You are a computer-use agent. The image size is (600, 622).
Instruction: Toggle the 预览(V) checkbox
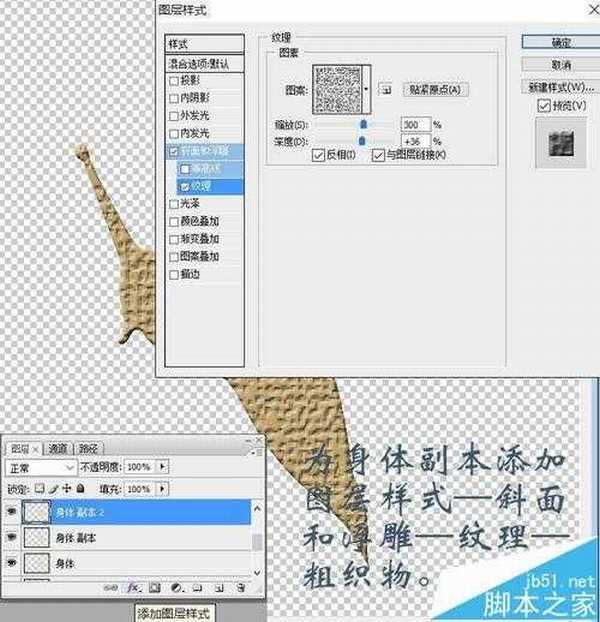544,106
